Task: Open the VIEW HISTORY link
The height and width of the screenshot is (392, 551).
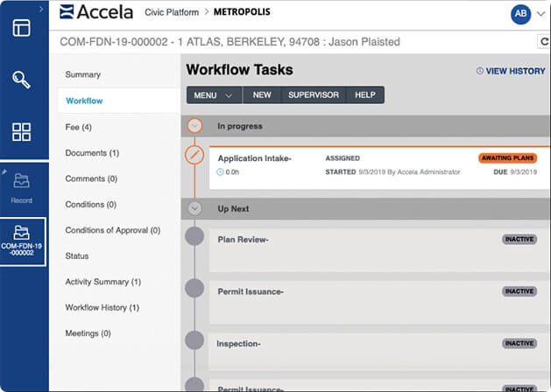Action: [510, 71]
